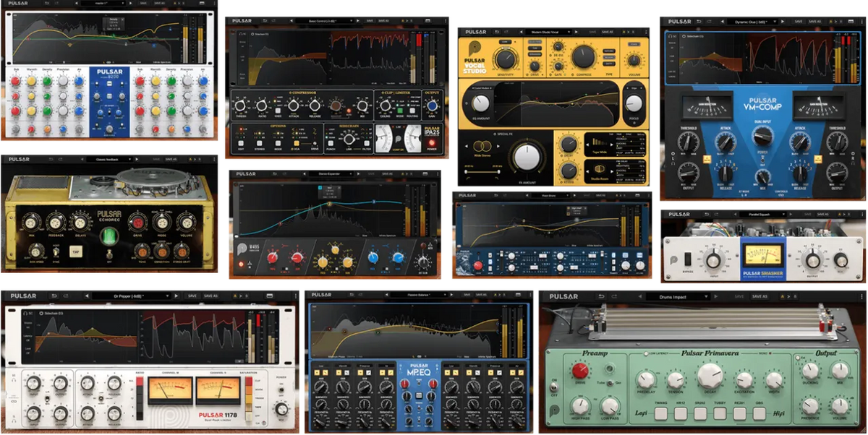Screen dimensions: 868x435
Task: Go to previous preset in 1178 window
Action: click(x=86, y=296)
